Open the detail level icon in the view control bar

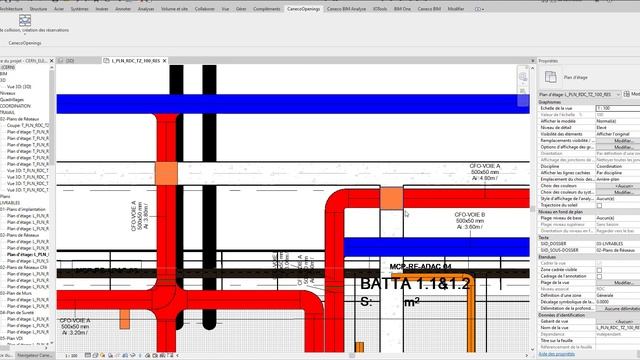88,356
